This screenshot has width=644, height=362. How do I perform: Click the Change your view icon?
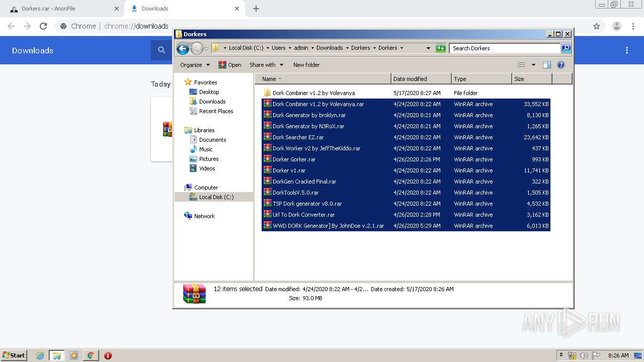click(x=521, y=65)
